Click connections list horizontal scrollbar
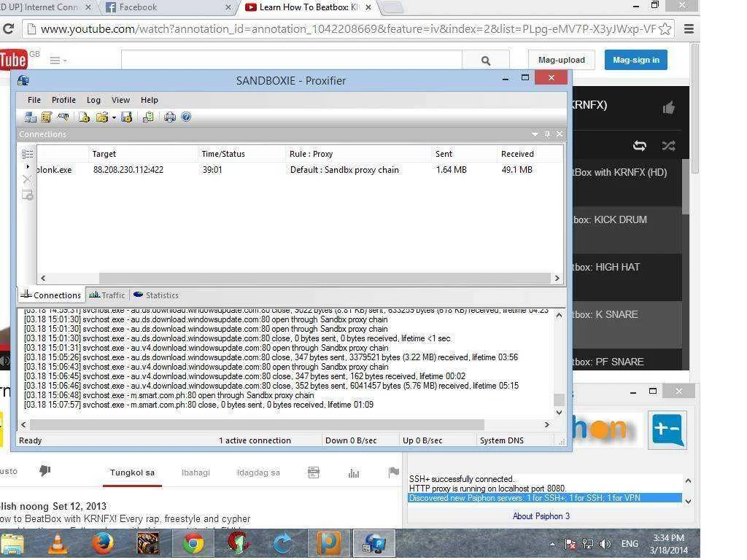747x560 pixels. point(325,278)
